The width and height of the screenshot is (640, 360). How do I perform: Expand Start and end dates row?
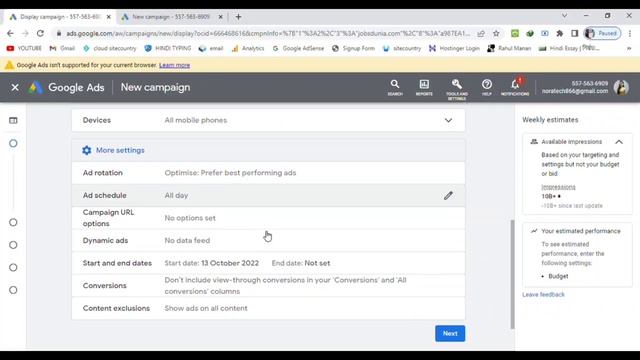268,263
